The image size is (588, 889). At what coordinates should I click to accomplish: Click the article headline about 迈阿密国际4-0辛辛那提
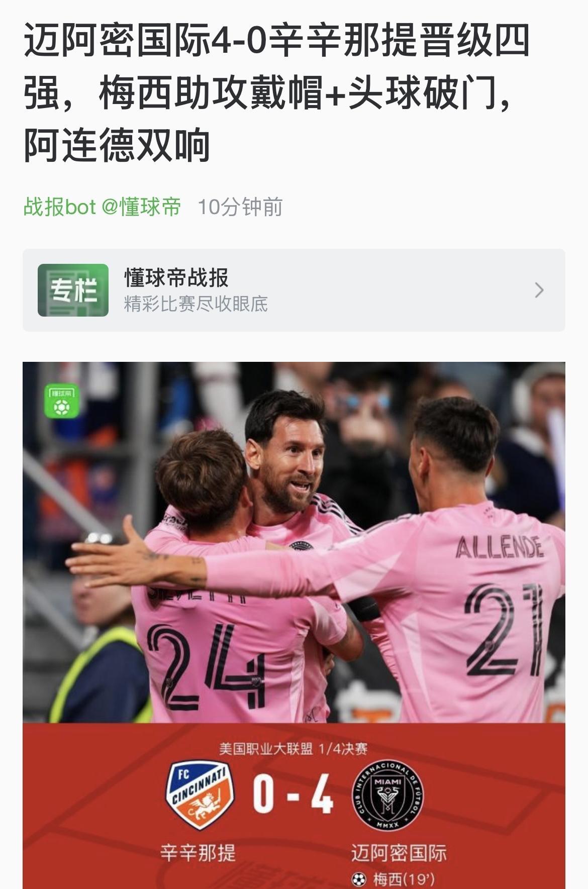pos(276,93)
